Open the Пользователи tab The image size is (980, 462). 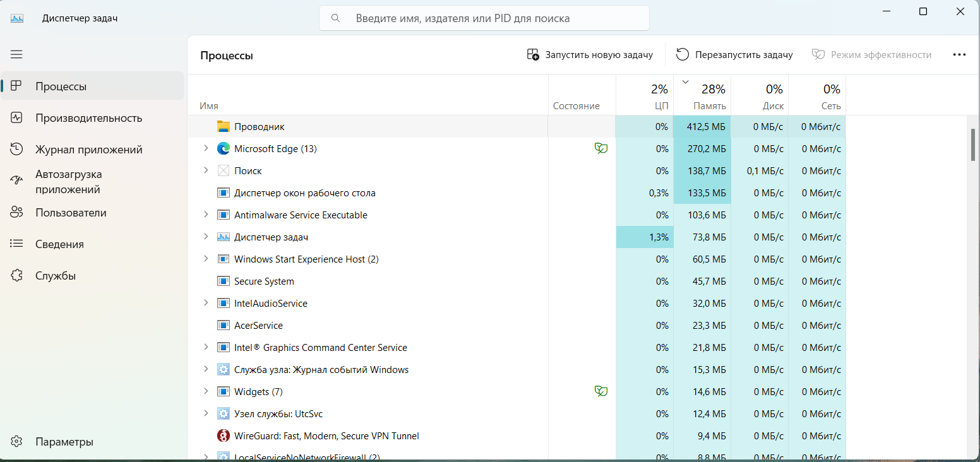pyautogui.click(x=93, y=213)
